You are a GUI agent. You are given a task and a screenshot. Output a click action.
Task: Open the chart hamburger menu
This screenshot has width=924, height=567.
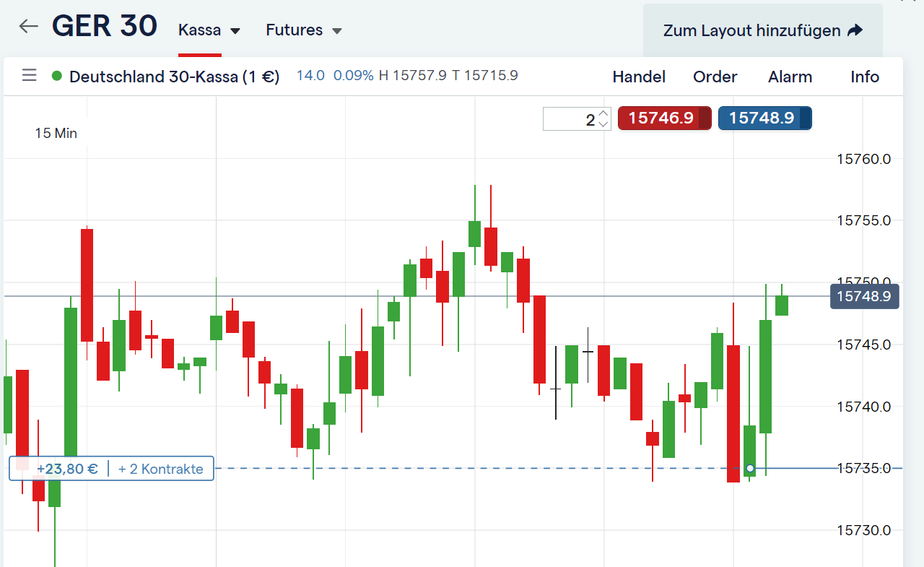(29, 75)
